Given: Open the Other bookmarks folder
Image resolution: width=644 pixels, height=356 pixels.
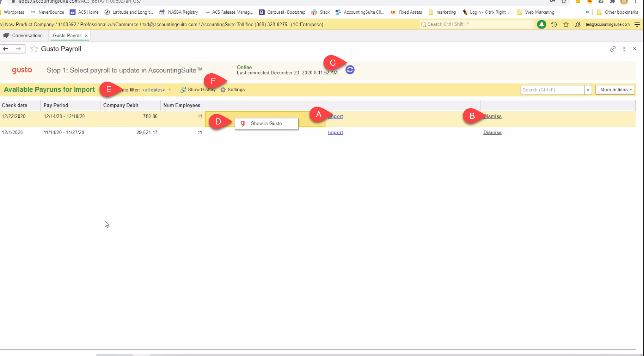Looking at the screenshot, I should pyautogui.click(x=617, y=12).
